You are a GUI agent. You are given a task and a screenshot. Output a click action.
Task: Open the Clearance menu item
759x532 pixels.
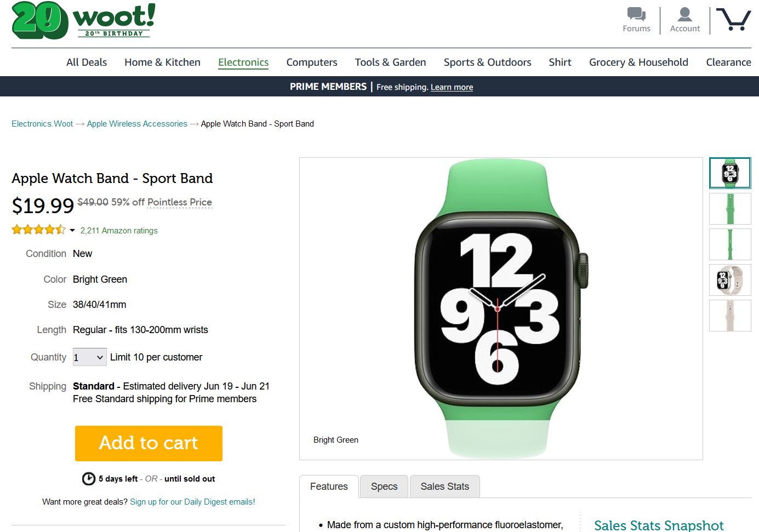click(728, 62)
